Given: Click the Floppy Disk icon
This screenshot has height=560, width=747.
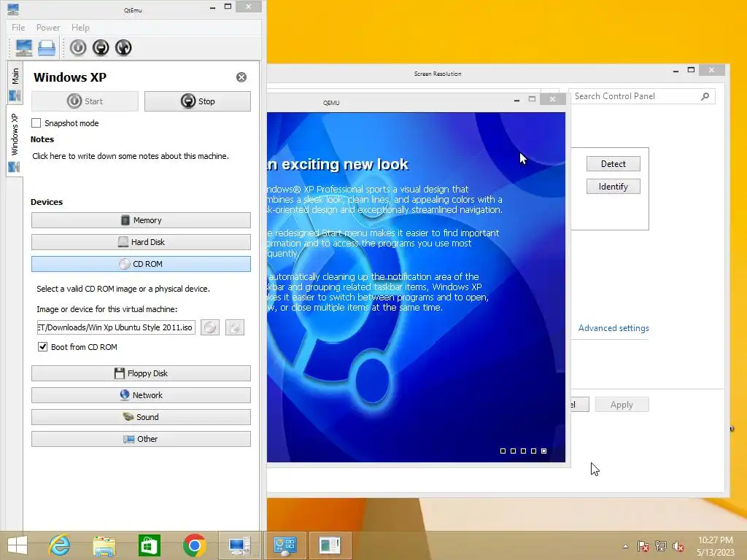Looking at the screenshot, I should coord(120,373).
